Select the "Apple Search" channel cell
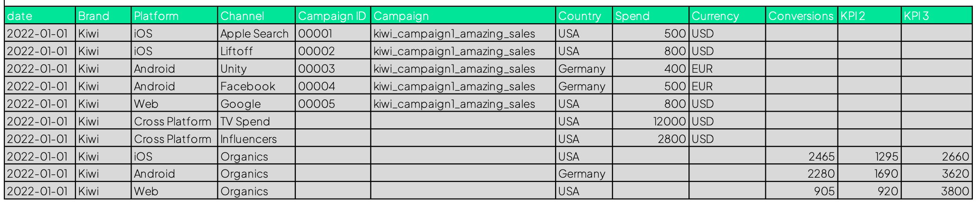980x209 pixels. coord(256,34)
